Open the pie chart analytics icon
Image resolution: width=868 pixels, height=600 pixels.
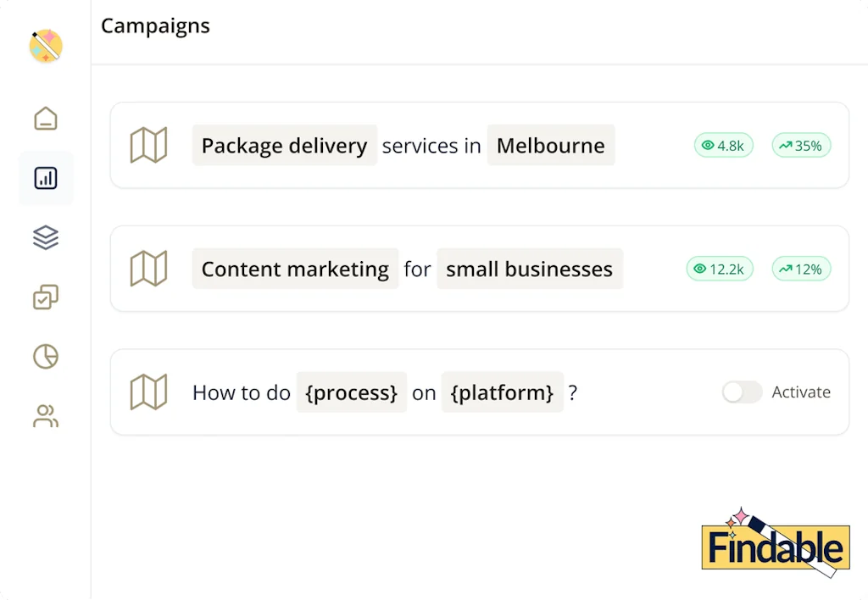pyautogui.click(x=46, y=357)
